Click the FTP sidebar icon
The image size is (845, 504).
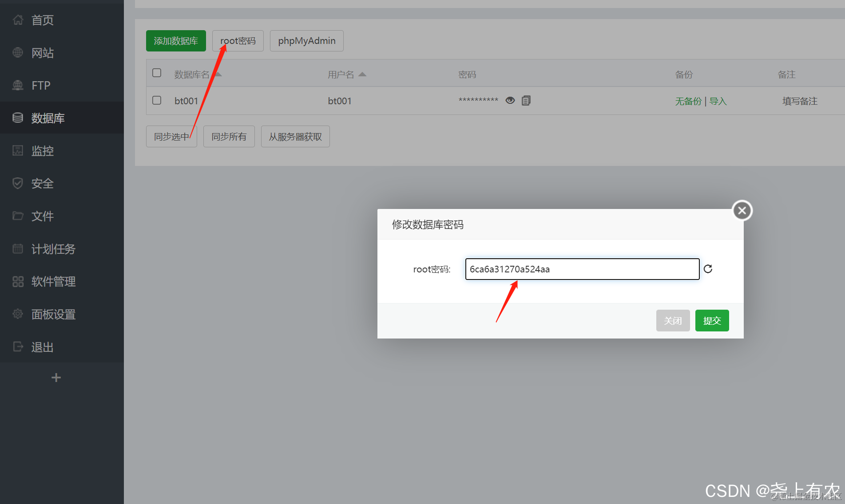point(18,85)
